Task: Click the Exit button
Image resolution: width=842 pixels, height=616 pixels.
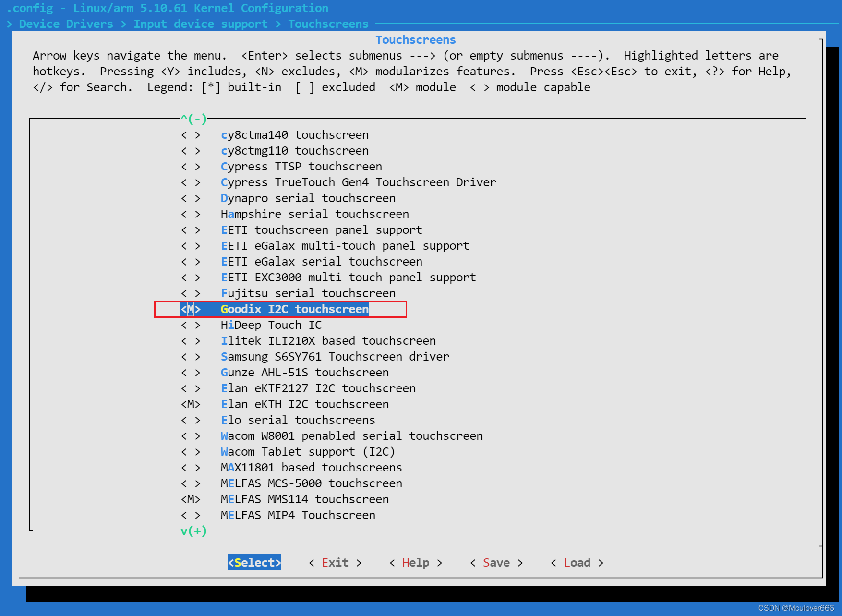Action: [335, 562]
